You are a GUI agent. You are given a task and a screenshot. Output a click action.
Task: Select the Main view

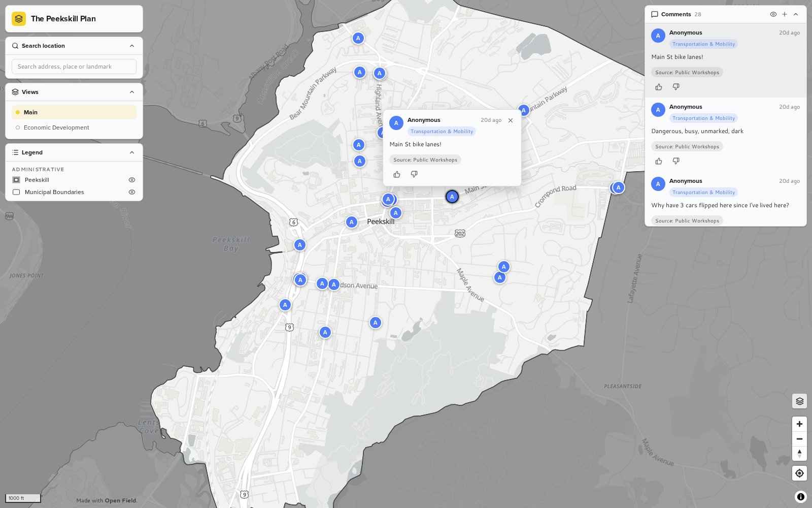[x=74, y=112]
